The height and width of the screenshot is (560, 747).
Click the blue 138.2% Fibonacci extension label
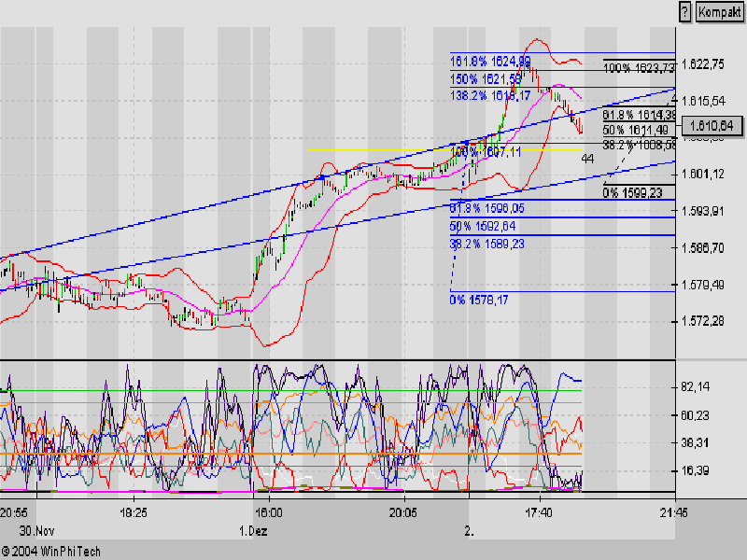(x=490, y=96)
